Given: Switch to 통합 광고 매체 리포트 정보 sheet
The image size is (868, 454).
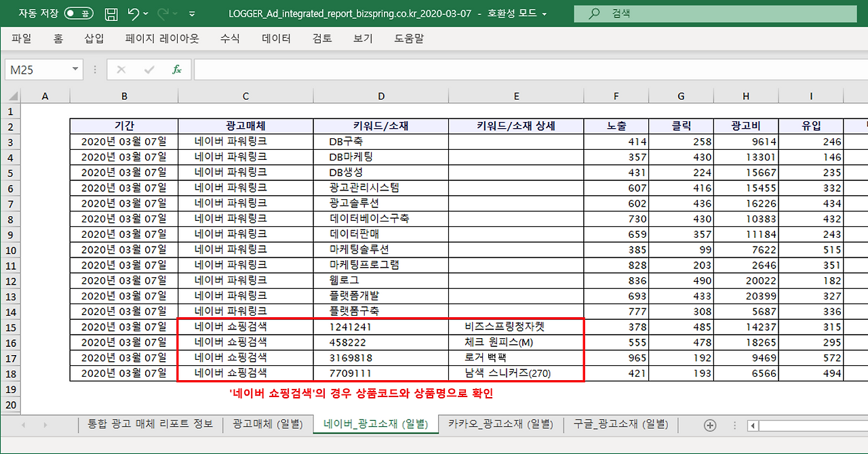Looking at the screenshot, I should pyautogui.click(x=151, y=424).
